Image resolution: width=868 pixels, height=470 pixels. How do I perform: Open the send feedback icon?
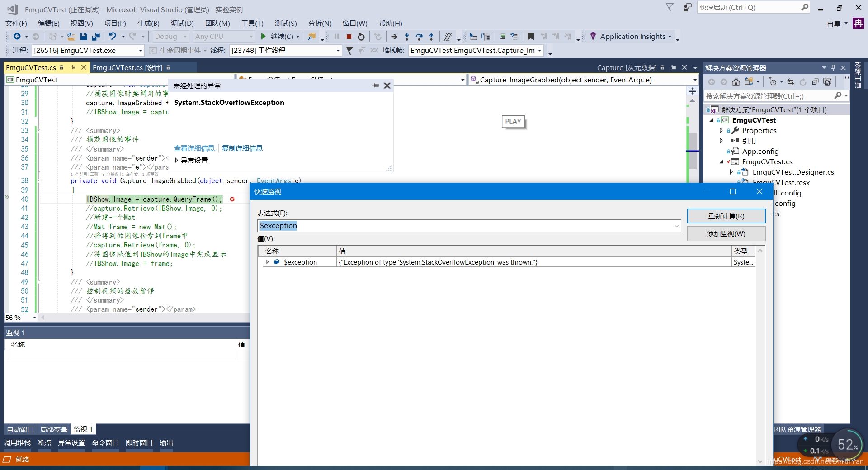pos(687,7)
